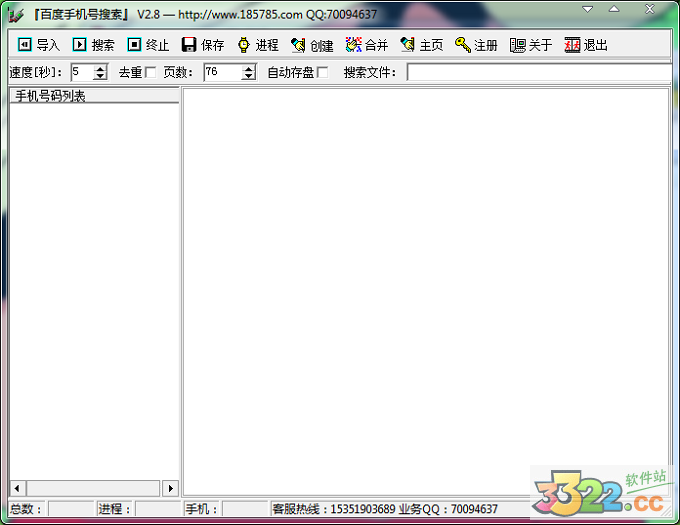Screen dimensions: 680x525
Task: Click the large results text area
Action: 426,292
